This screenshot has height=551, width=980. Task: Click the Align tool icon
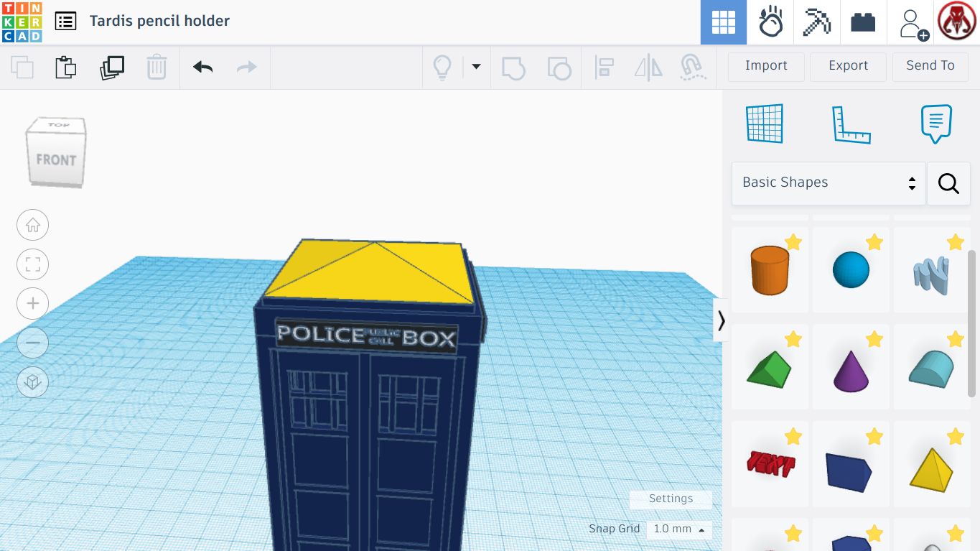pyautogui.click(x=604, y=68)
